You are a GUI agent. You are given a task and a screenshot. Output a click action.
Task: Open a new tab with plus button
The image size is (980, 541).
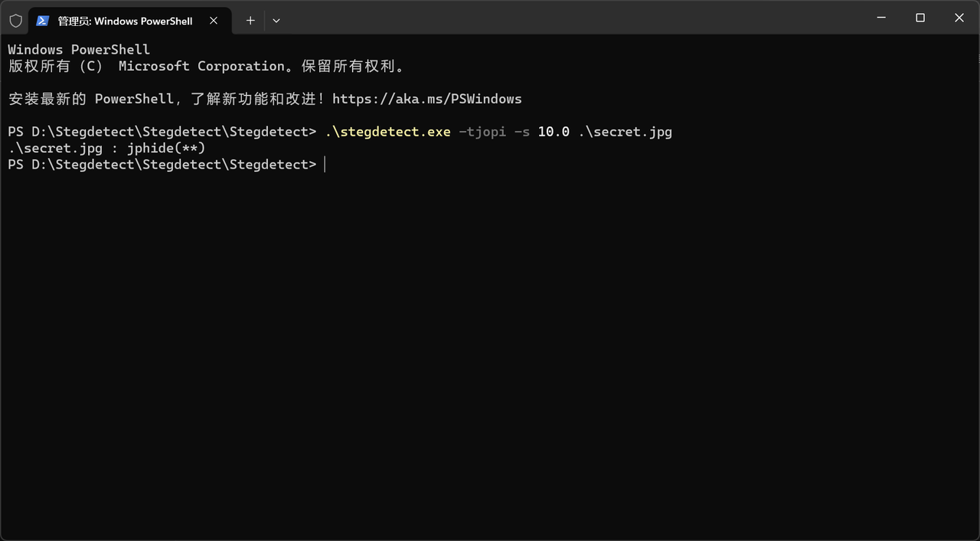pyautogui.click(x=250, y=21)
